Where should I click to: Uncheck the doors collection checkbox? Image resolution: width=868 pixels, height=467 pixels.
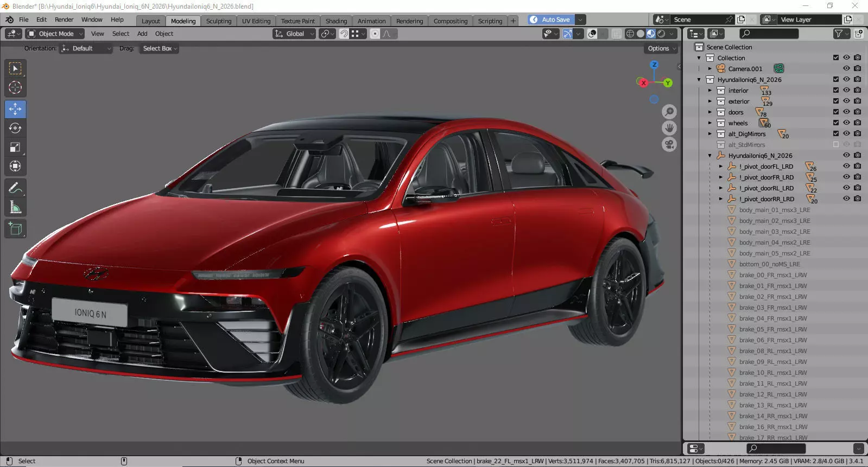(836, 112)
